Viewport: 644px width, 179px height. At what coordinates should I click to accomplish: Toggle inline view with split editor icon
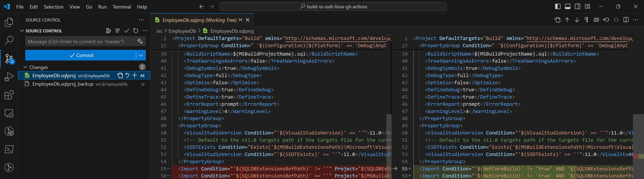point(626,20)
